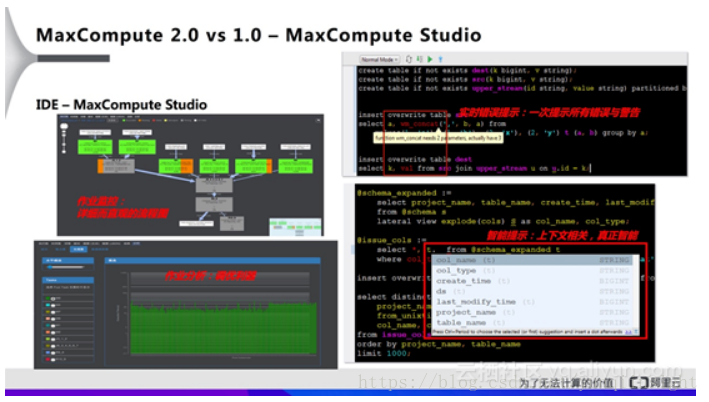Screen dimensions: 709x402
Task: Pick project_name from the completion popup
Action: coord(534,312)
